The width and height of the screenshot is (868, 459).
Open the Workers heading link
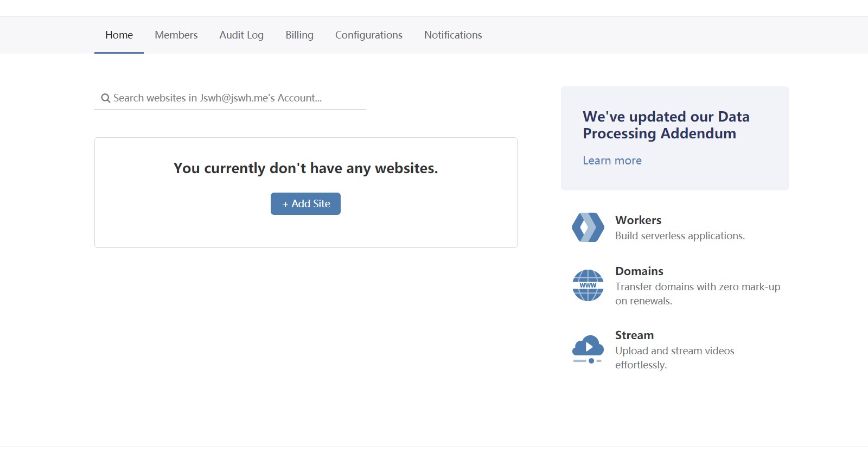tap(638, 220)
